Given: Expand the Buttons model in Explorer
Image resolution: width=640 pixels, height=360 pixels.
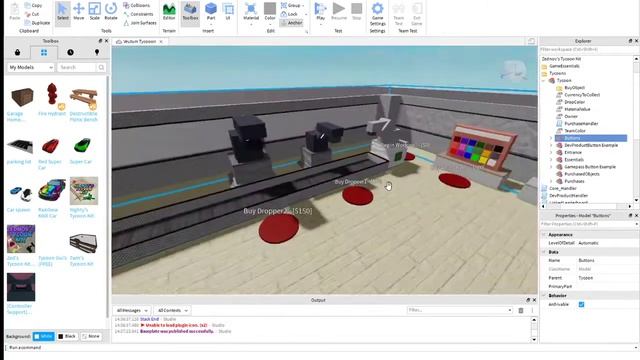Looking at the screenshot, I should point(551,138).
